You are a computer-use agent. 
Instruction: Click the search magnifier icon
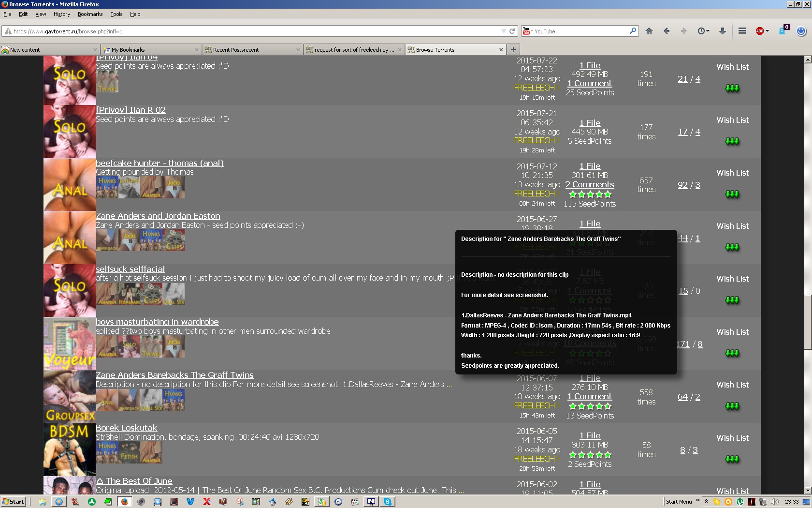[x=633, y=31]
